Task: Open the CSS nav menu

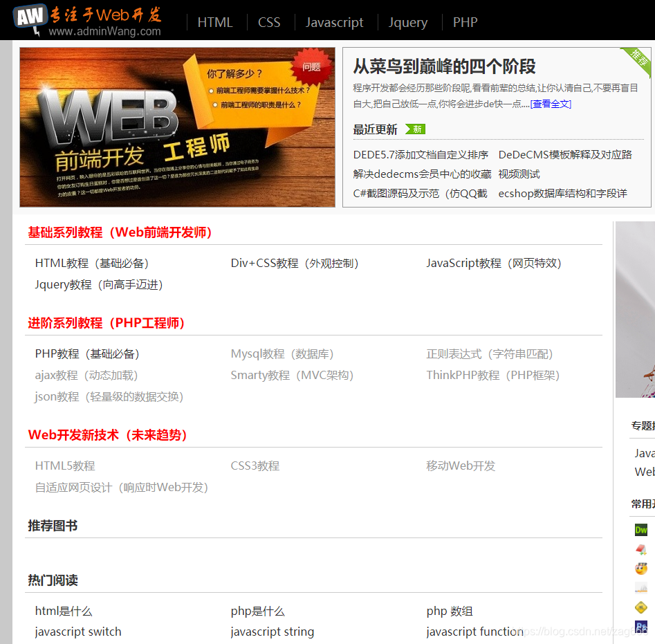Action: click(269, 22)
